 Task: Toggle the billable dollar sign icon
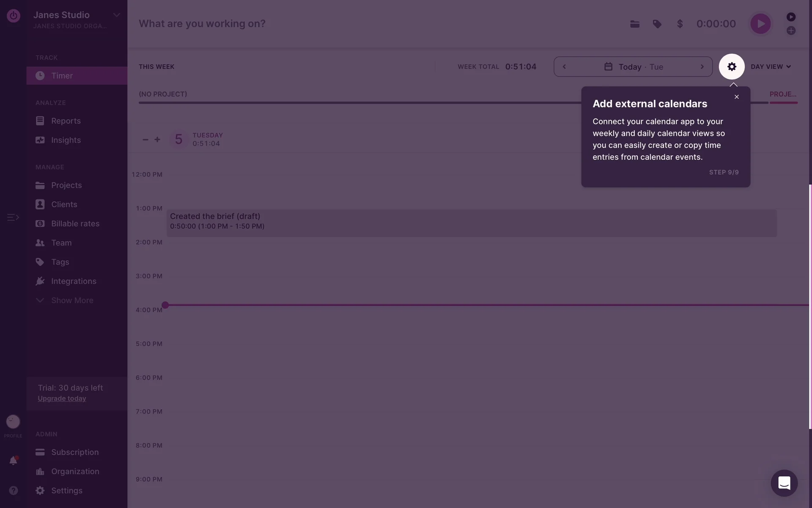click(x=680, y=24)
